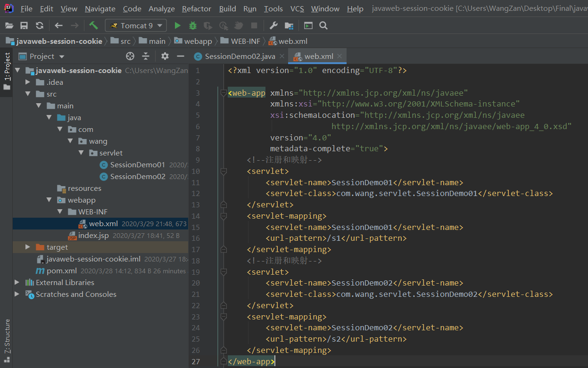The width and height of the screenshot is (588, 368).
Task: Expand the target folder
Action: coord(28,247)
